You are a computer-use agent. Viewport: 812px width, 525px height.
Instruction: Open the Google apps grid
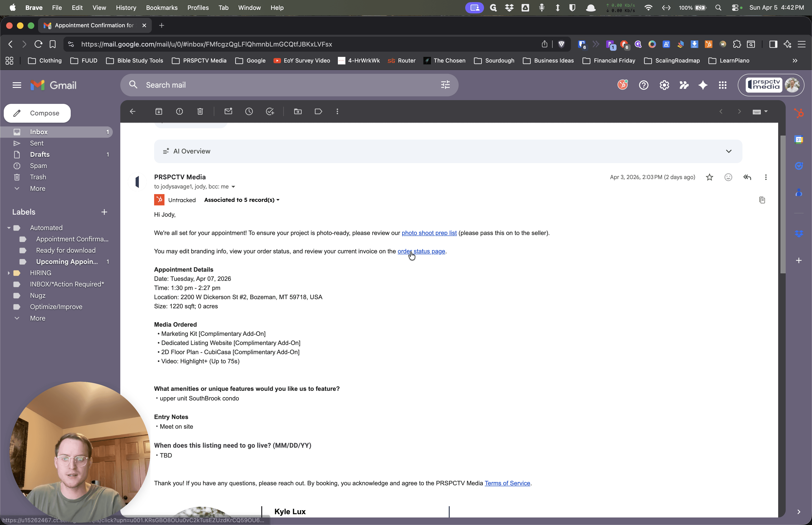click(x=722, y=85)
